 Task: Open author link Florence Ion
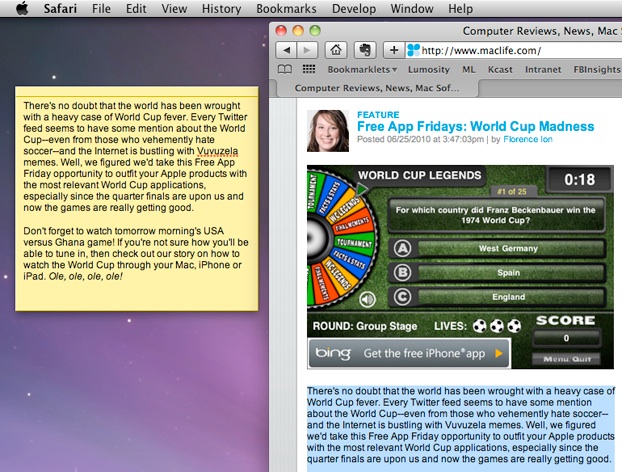coord(528,139)
